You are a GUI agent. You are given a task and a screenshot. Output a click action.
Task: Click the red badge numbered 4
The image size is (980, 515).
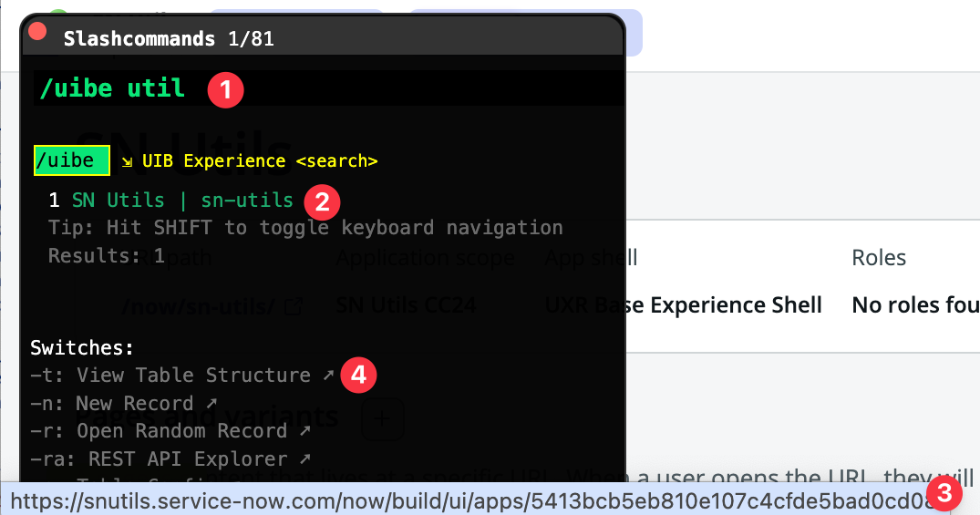pyautogui.click(x=358, y=376)
